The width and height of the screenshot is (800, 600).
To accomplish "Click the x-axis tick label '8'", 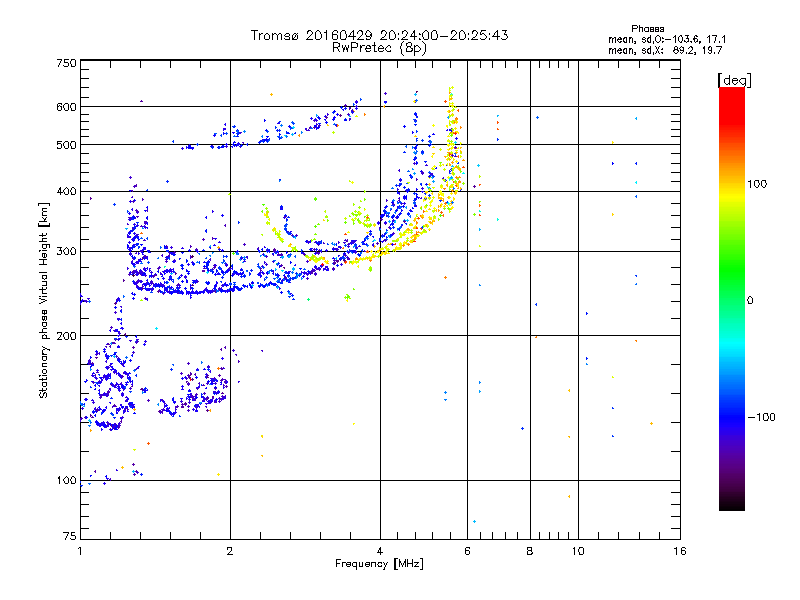I will [530, 551].
